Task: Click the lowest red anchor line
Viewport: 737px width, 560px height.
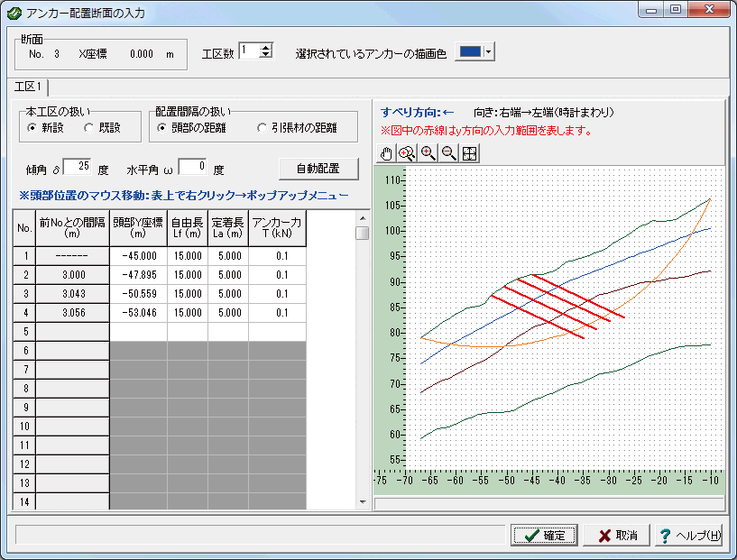Action: pyautogui.click(x=538, y=317)
